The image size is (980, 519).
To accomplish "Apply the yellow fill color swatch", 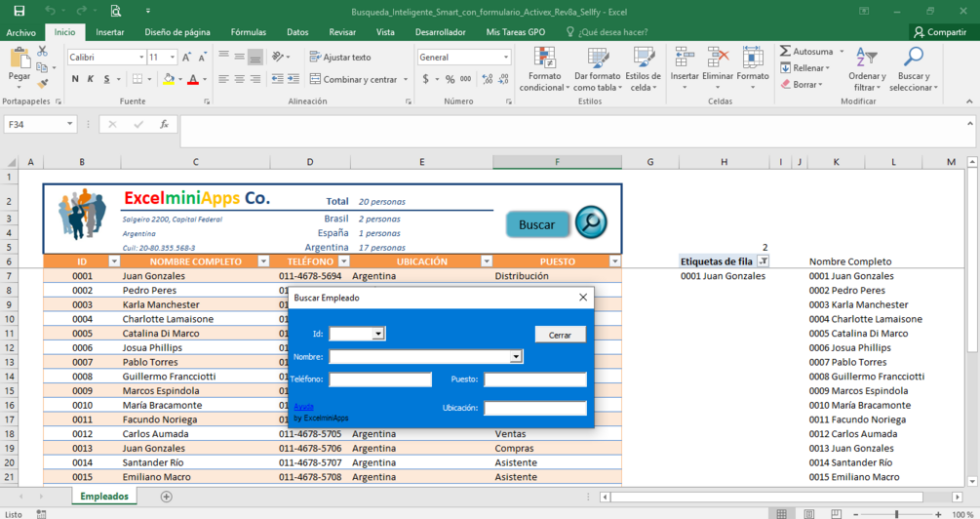I will (168, 79).
